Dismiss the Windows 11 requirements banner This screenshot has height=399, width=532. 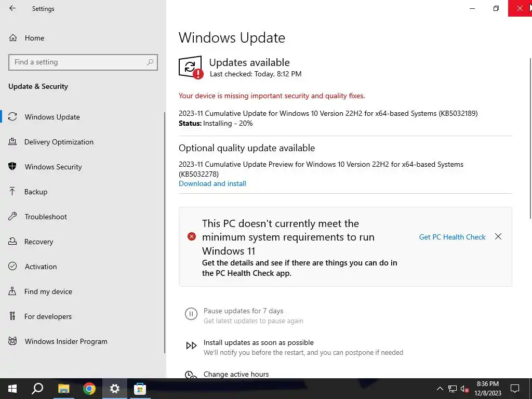tap(498, 236)
